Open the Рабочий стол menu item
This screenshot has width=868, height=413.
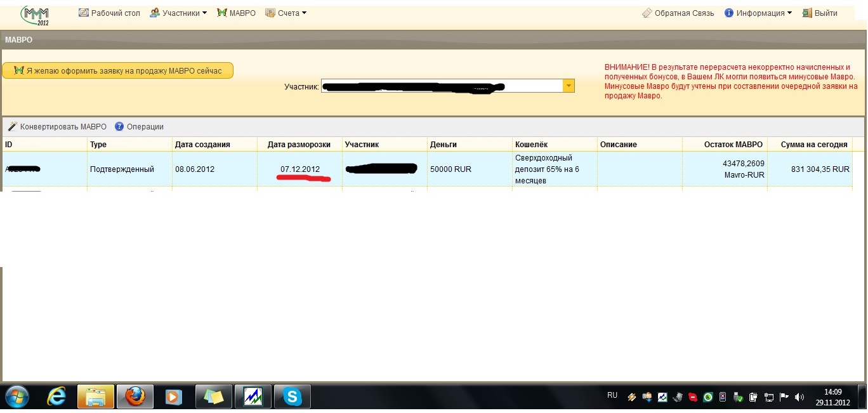109,13
